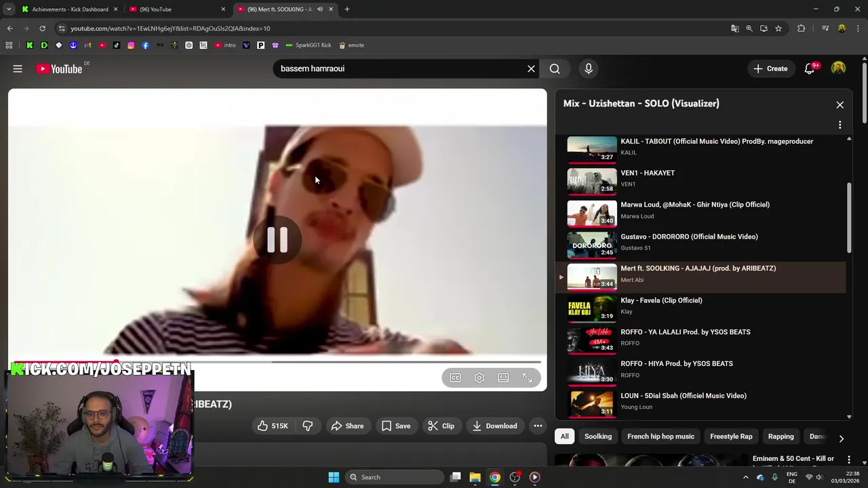Click the Save button
Screen dimensions: 868x488
395,426
